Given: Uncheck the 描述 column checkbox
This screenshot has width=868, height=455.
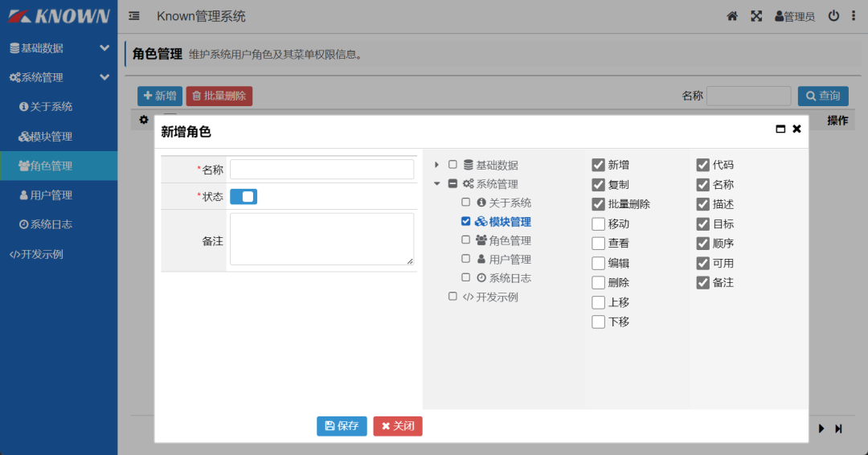Looking at the screenshot, I should [702, 204].
